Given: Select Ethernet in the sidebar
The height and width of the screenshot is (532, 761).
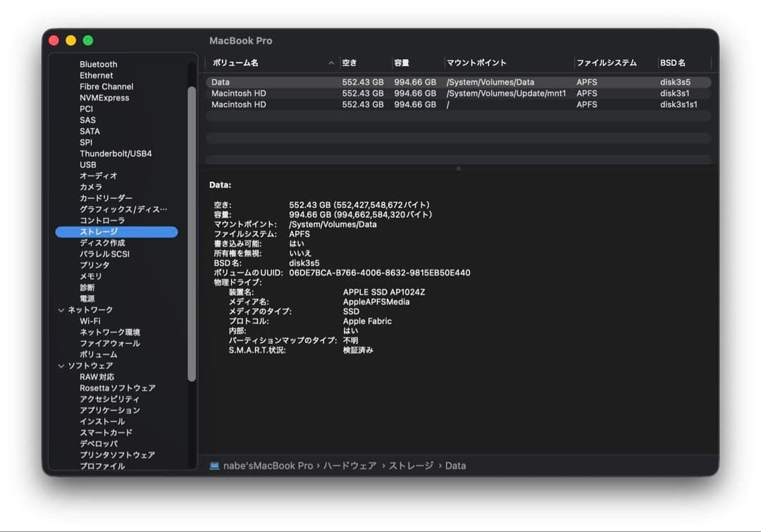Looking at the screenshot, I should pos(96,75).
